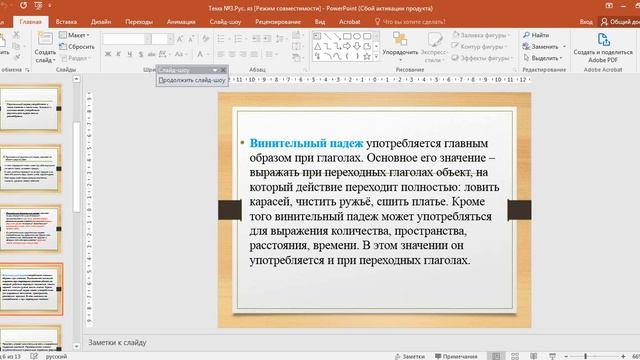The width and height of the screenshot is (640, 360).
Task: Open the Вид ribbon tab
Action: coord(320,22)
